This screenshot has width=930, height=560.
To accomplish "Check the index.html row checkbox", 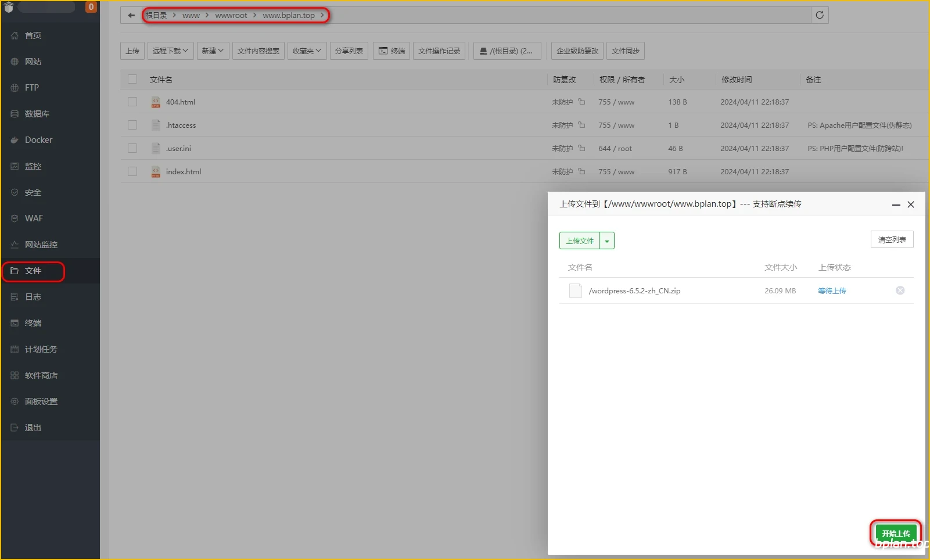I will 132,171.
